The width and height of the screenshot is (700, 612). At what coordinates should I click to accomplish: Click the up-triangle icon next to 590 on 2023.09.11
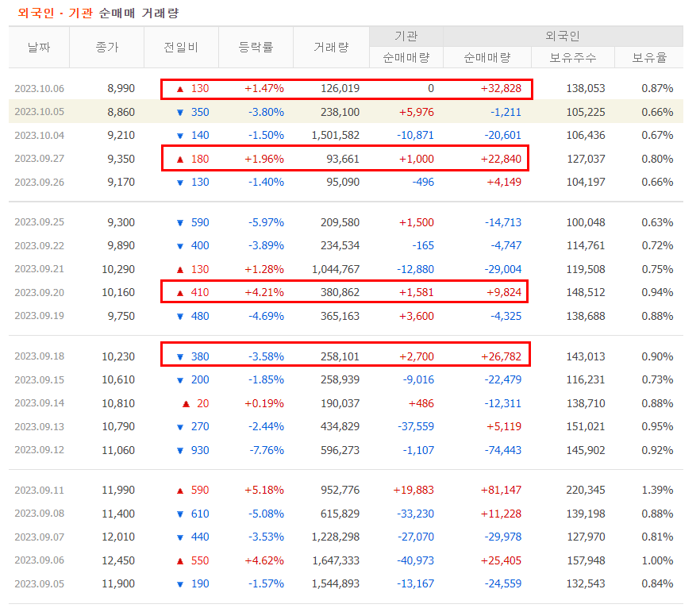(x=179, y=491)
